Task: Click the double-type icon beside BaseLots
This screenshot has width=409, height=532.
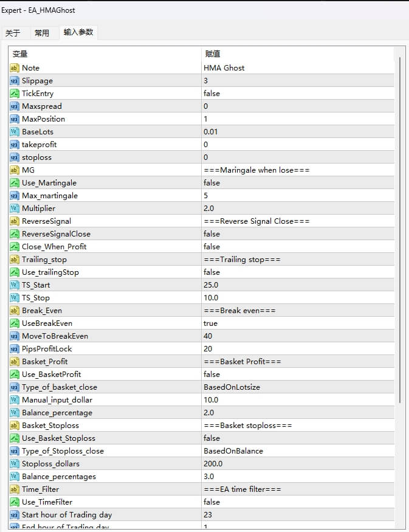Action: pyautogui.click(x=15, y=132)
